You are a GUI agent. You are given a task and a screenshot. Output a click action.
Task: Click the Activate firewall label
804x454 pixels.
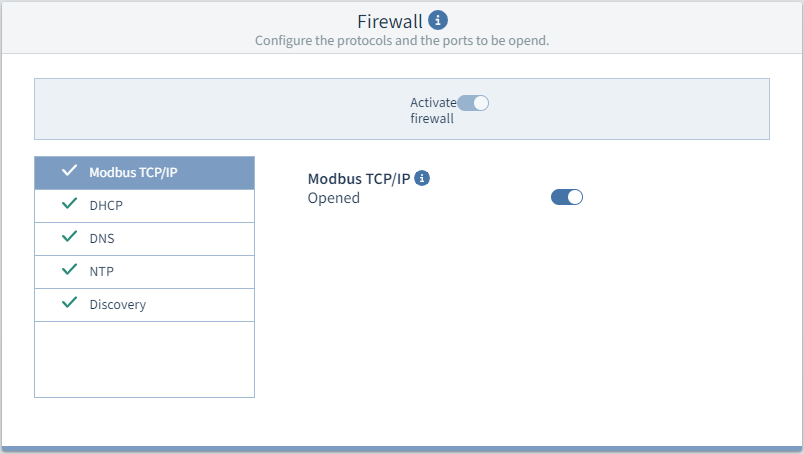click(x=433, y=110)
